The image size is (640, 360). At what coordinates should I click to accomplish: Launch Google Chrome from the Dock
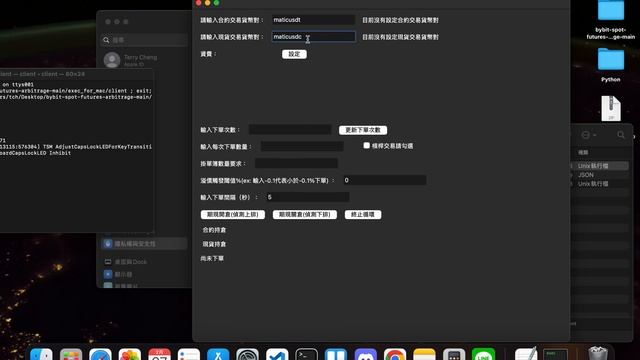pos(395,355)
